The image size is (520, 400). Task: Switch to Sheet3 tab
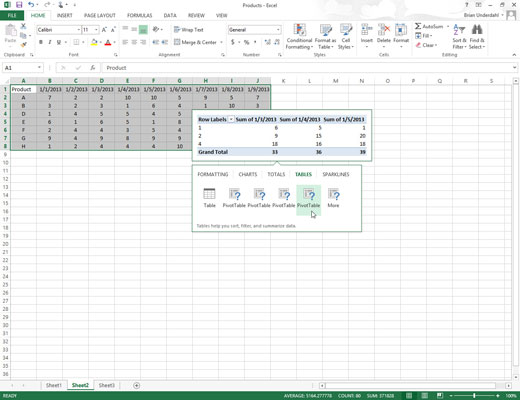pos(106,385)
